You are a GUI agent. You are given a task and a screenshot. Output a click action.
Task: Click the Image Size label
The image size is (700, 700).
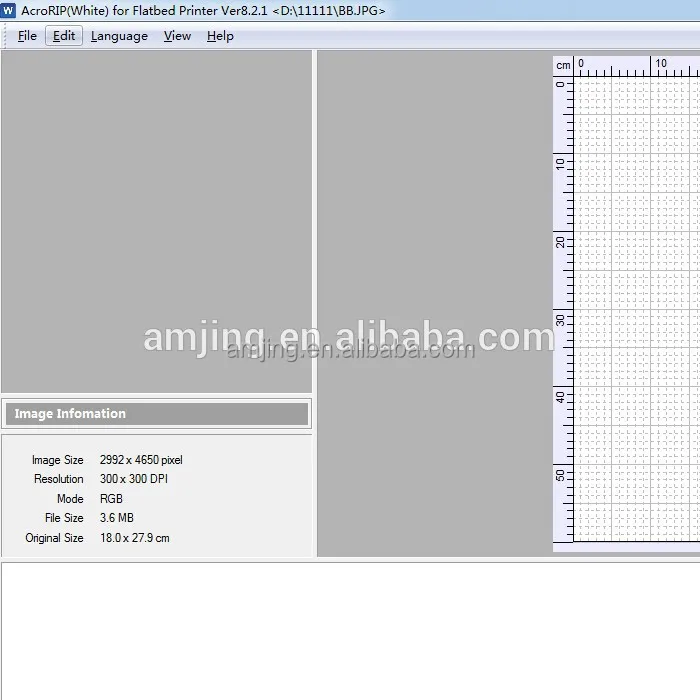point(58,460)
